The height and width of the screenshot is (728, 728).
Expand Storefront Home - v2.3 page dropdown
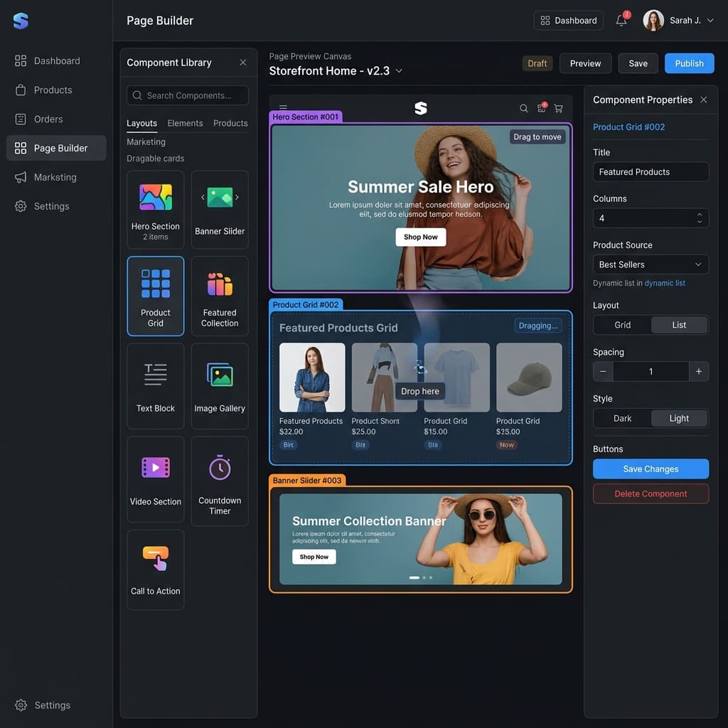tap(399, 71)
